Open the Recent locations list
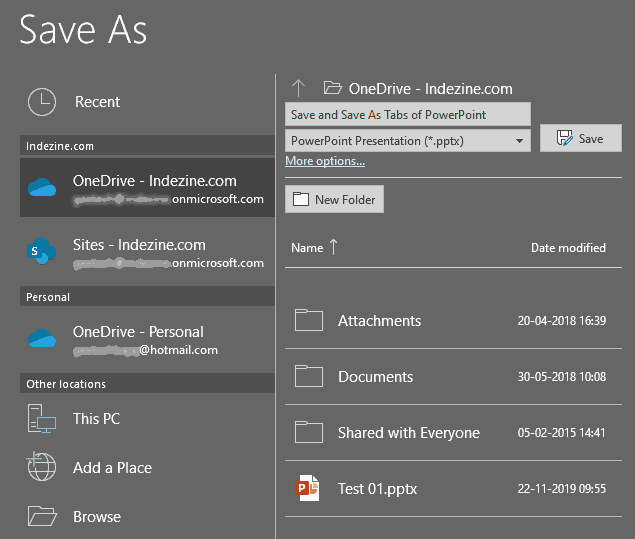 point(147,102)
